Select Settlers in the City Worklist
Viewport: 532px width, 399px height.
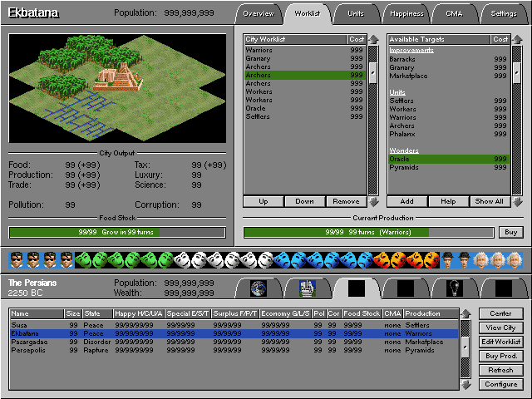305,116
